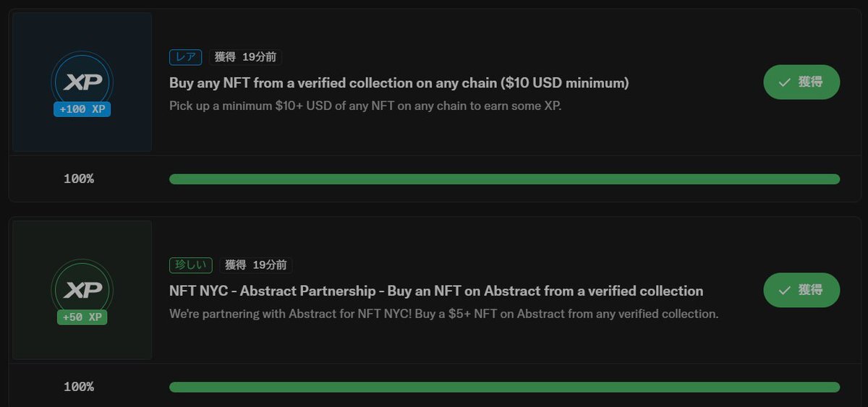Click the progress bar of the +50 XP quest
This screenshot has height=407, width=868.
(x=504, y=387)
